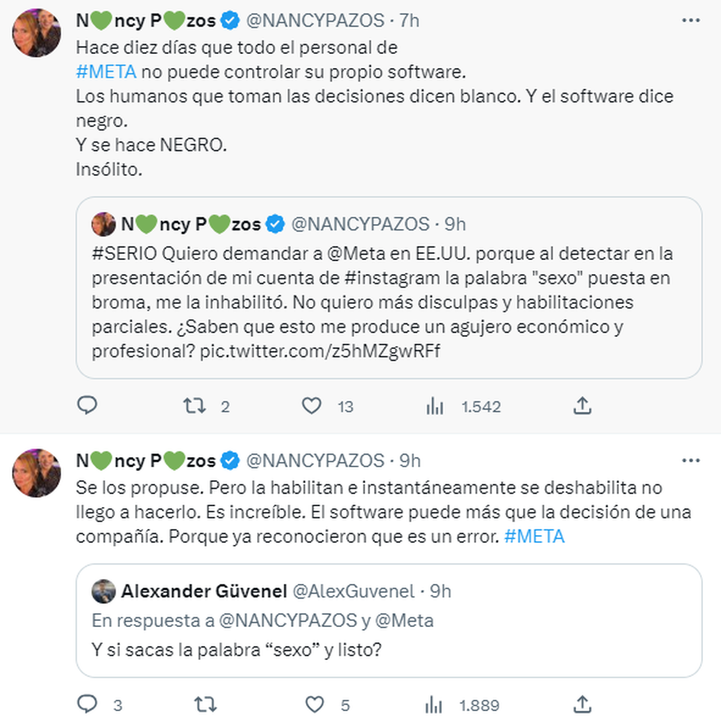Open the 7h timestamp of first tweet
The height and width of the screenshot is (728, 721).
pos(410,20)
